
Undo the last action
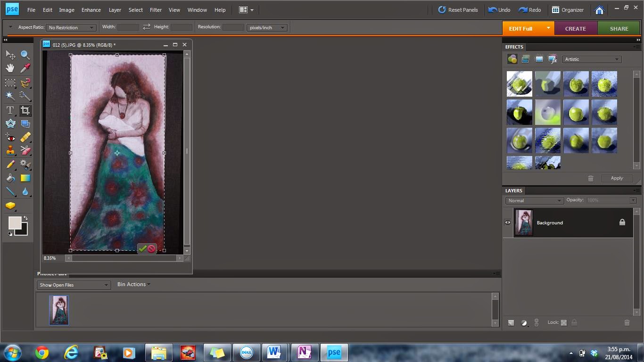500,9
